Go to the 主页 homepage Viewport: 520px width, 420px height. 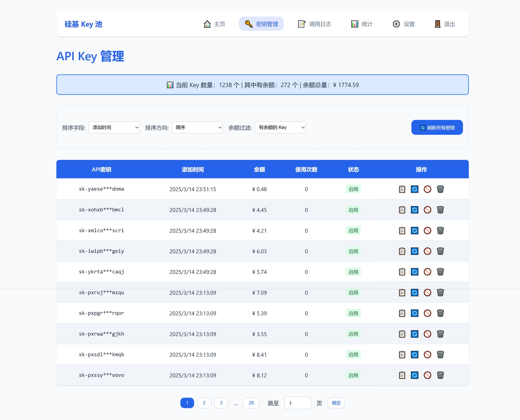point(214,24)
